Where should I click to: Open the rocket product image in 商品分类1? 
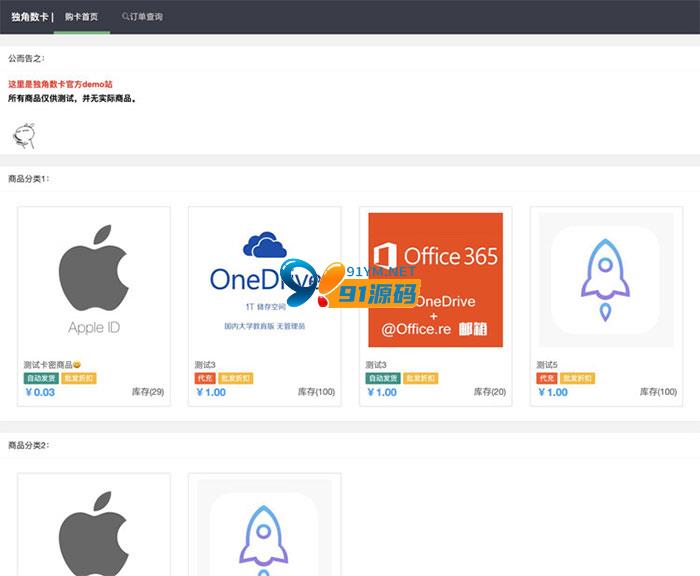(606, 280)
